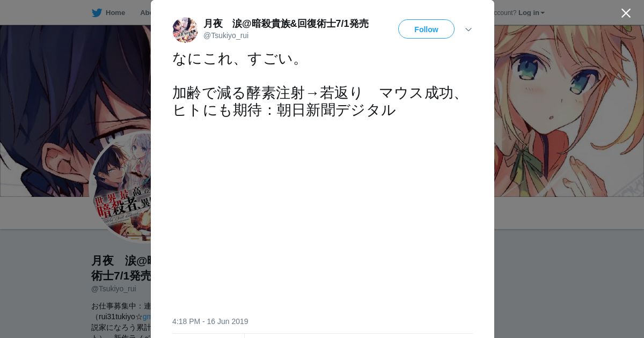
Task: Open the tweet timestamp 16 Jun 2019
Action: pos(210,321)
